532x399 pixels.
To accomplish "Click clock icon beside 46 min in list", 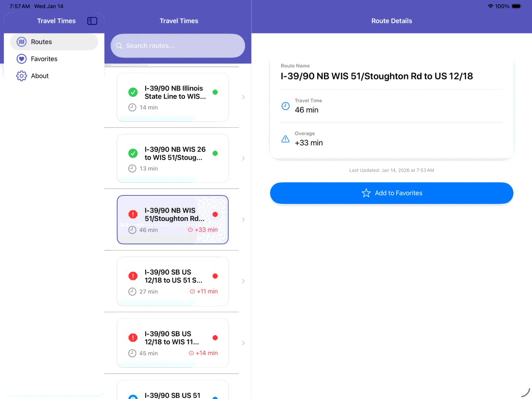I will click(132, 230).
